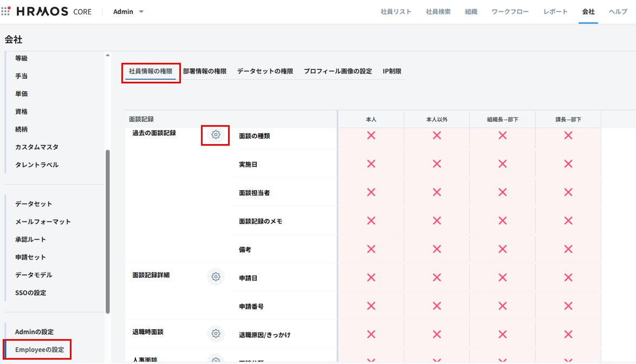This screenshot has height=364, width=636.
Task: Open the HRMOS app grid icon
Action: pos(6,11)
